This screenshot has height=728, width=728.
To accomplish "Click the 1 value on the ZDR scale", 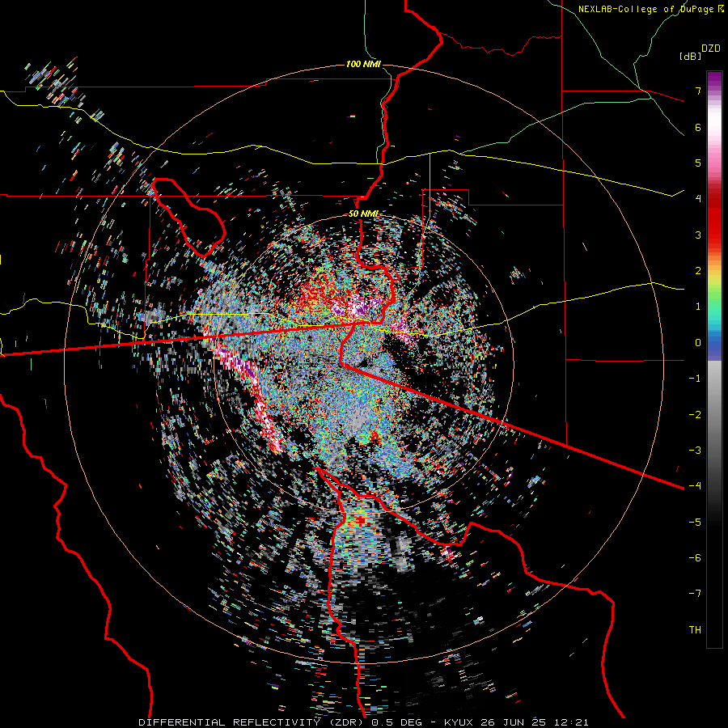I will [x=698, y=307].
